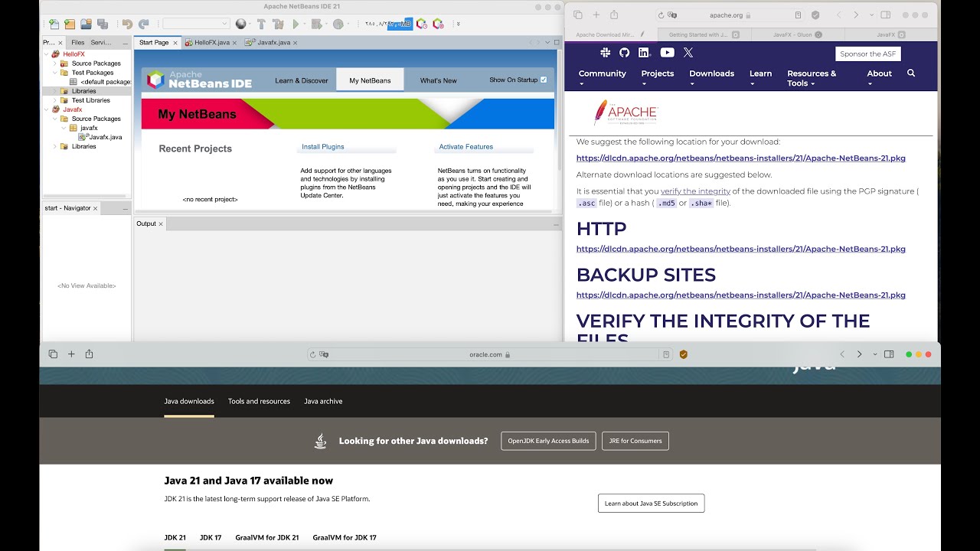This screenshot has height=551, width=980.
Task: Open the project configuration combo box in NetBeans
Action: click(x=196, y=24)
